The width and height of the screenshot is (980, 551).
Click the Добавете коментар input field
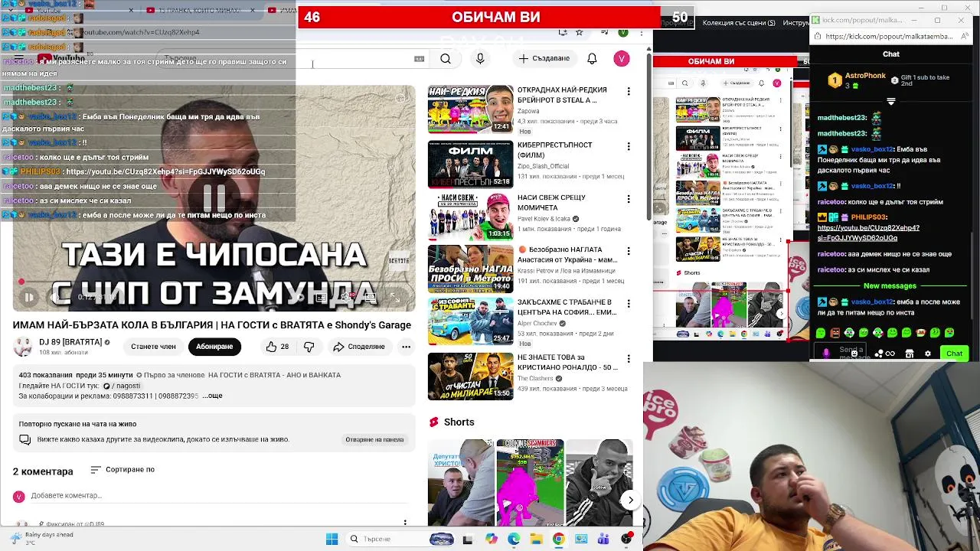(218, 496)
